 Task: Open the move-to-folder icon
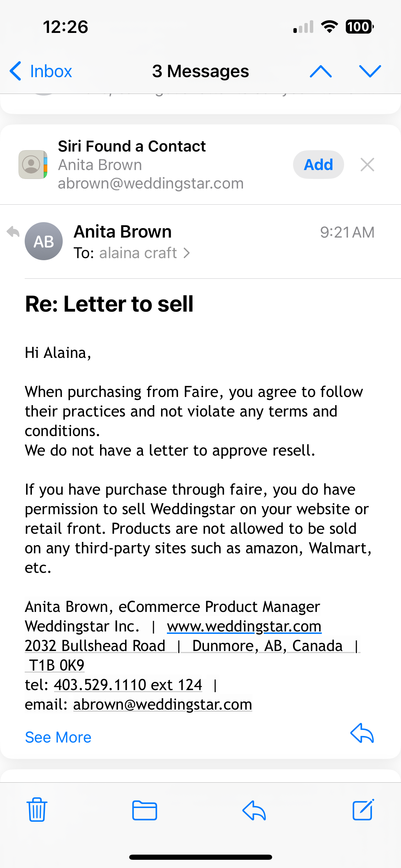pyautogui.click(x=145, y=810)
